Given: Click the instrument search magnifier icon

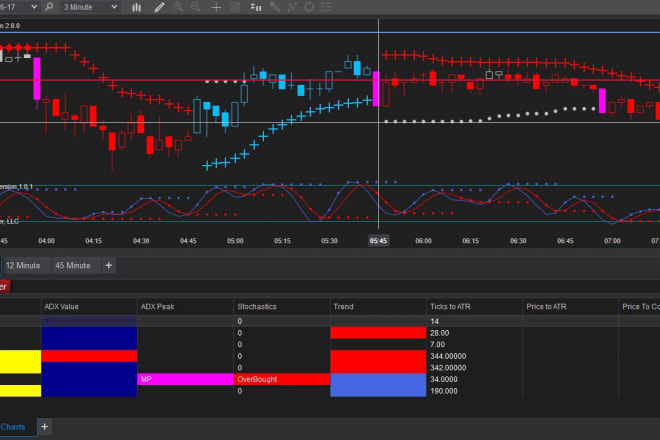Looking at the screenshot, I should 49,7.
